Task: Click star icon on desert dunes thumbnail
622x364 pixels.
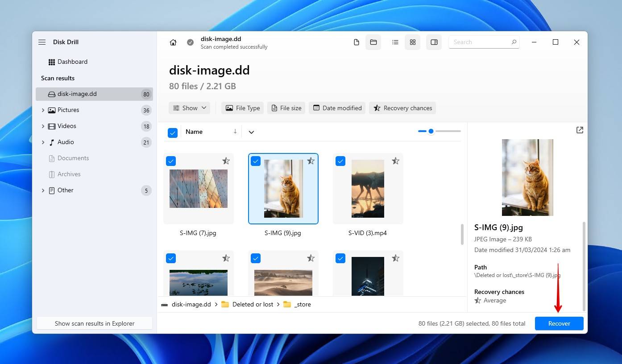Action: click(x=311, y=258)
